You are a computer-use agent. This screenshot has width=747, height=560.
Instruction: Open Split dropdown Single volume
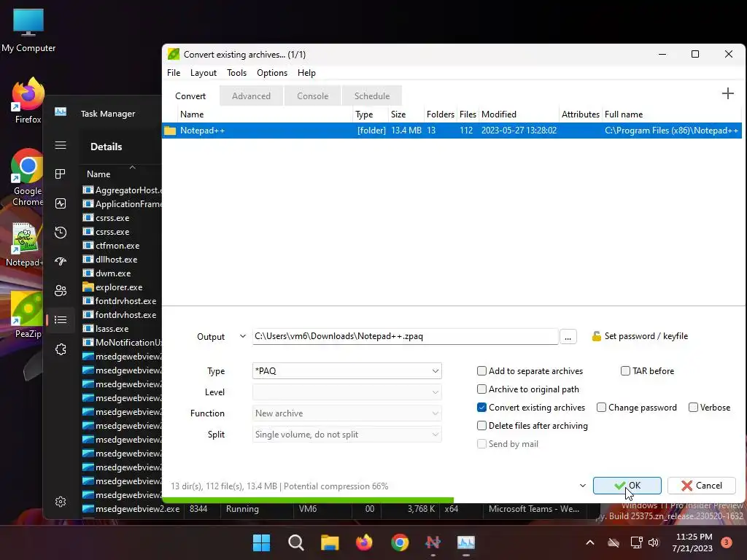coord(347,435)
